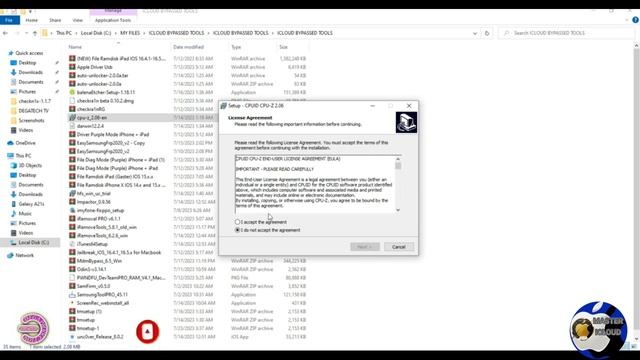Select iRemoval PRO v6.1.1 archive icon
Viewport: 640px width, 360px height.
72,219
